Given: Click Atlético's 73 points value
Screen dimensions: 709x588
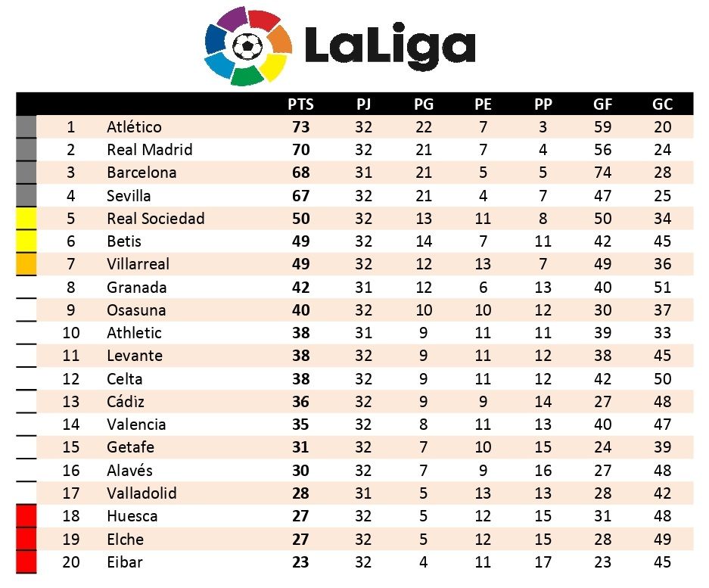Looking at the screenshot, I should click(x=300, y=127).
